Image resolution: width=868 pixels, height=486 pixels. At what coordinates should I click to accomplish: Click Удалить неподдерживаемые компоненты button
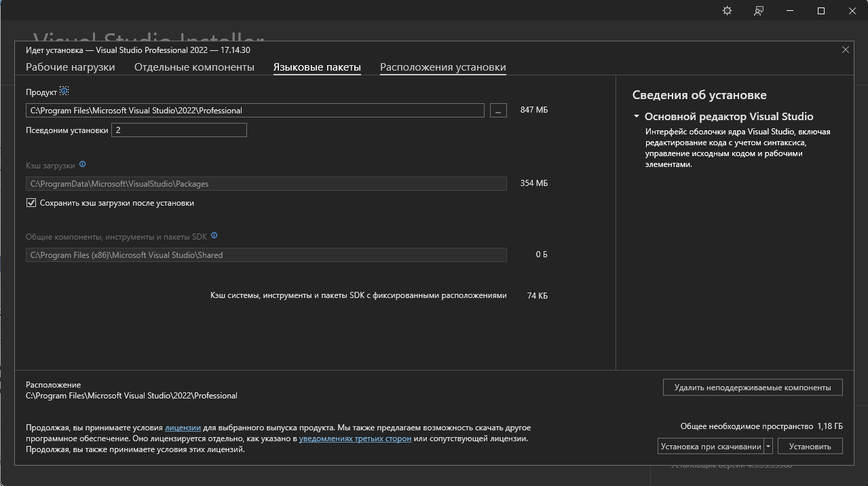click(x=752, y=388)
